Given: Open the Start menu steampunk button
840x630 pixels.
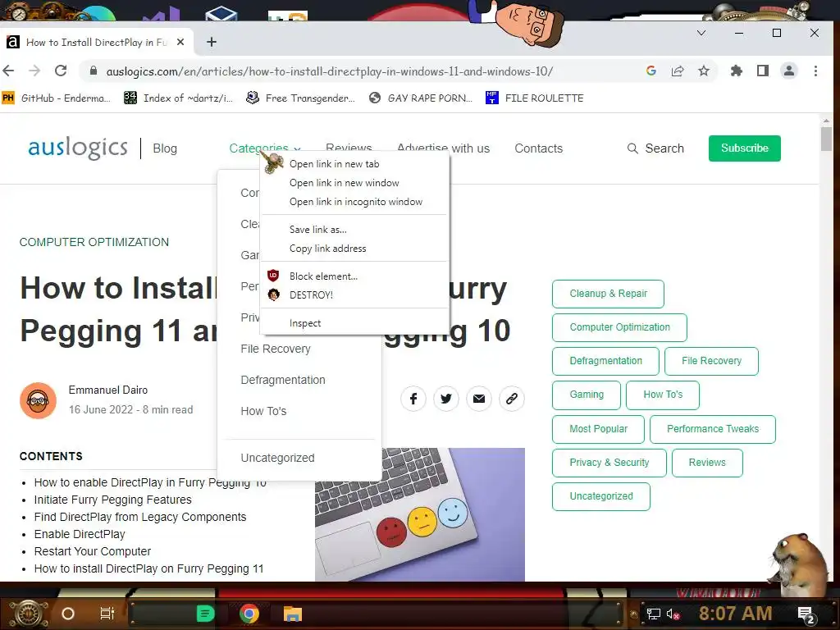Looking at the screenshot, I should click(x=29, y=614).
